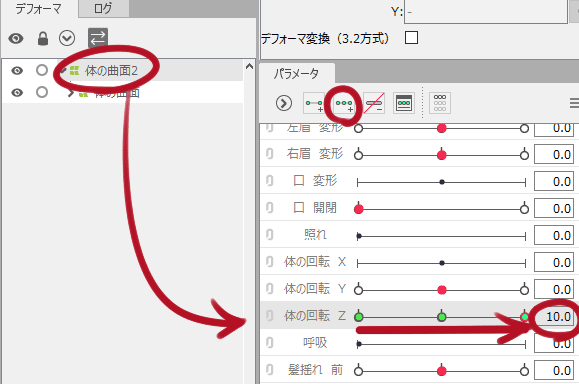The image size is (579, 384).
Task: Click the link icon for 口 開閉
Action: [x=270, y=208]
